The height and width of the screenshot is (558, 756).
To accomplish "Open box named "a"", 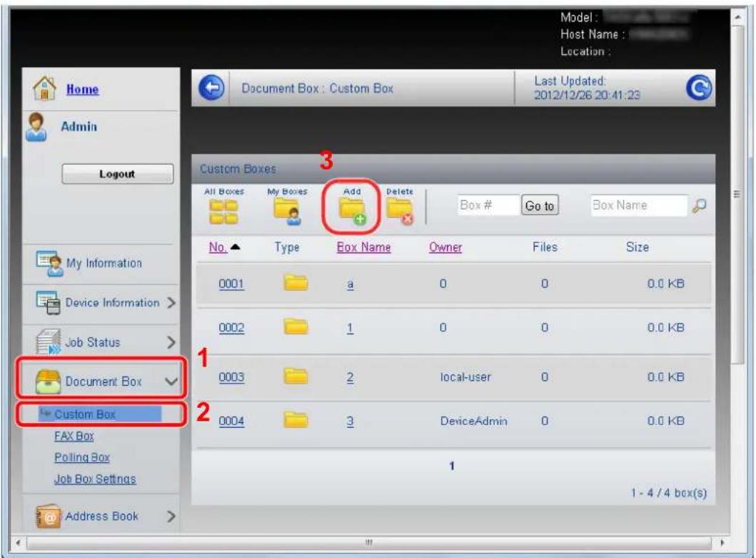I will click(x=350, y=284).
